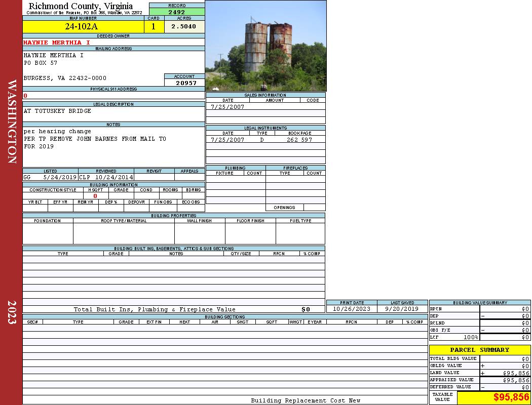Click the note 'per hearing change'
532x405 pixels.
[57, 131]
